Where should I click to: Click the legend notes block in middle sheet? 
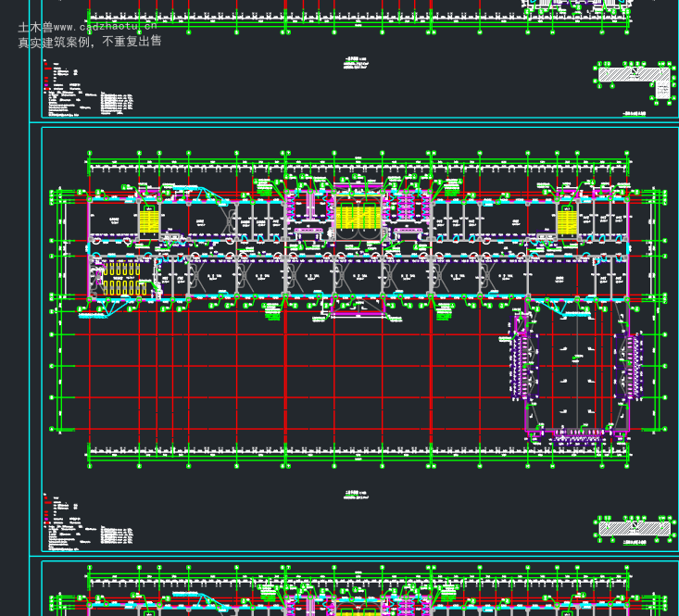(x=88, y=522)
